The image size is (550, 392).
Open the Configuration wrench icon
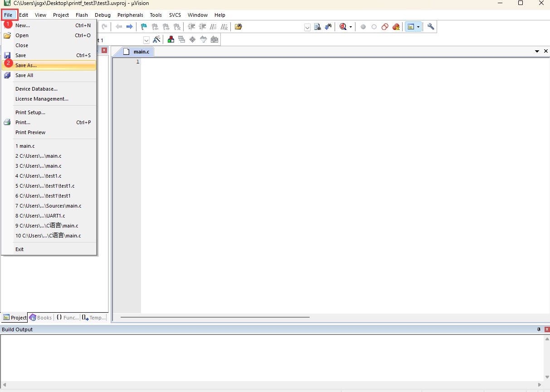coord(431,27)
